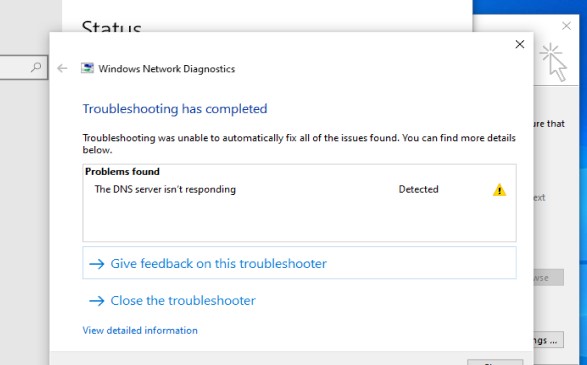Close the background window on the right
587x365 pixels.
coord(566,26)
